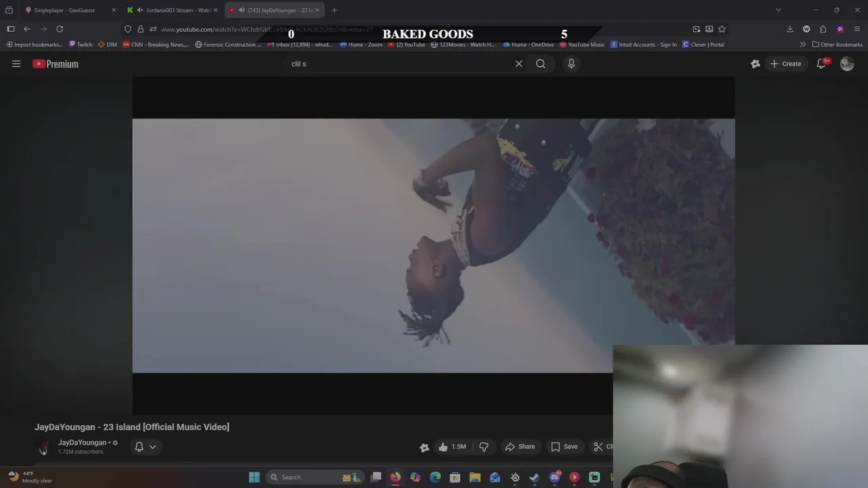The height and width of the screenshot is (488, 868).
Task: Clear the YouTube search text
Action: tap(519, 64)
